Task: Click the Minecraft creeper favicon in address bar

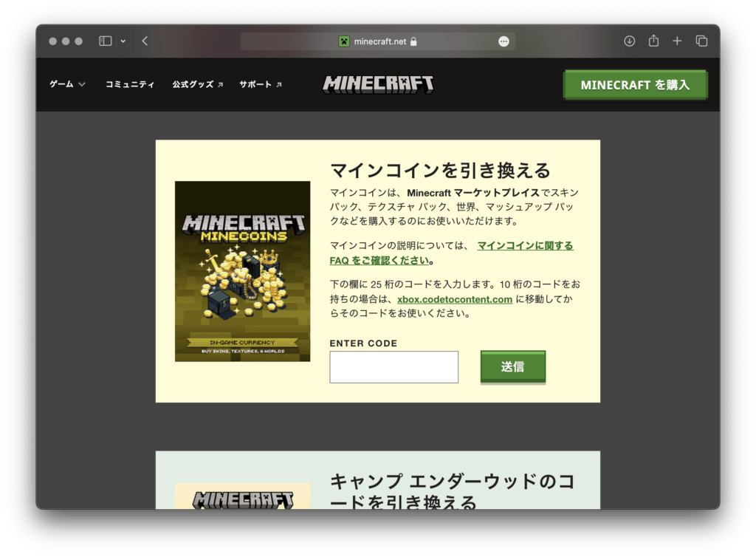Action: click(344, 41)
